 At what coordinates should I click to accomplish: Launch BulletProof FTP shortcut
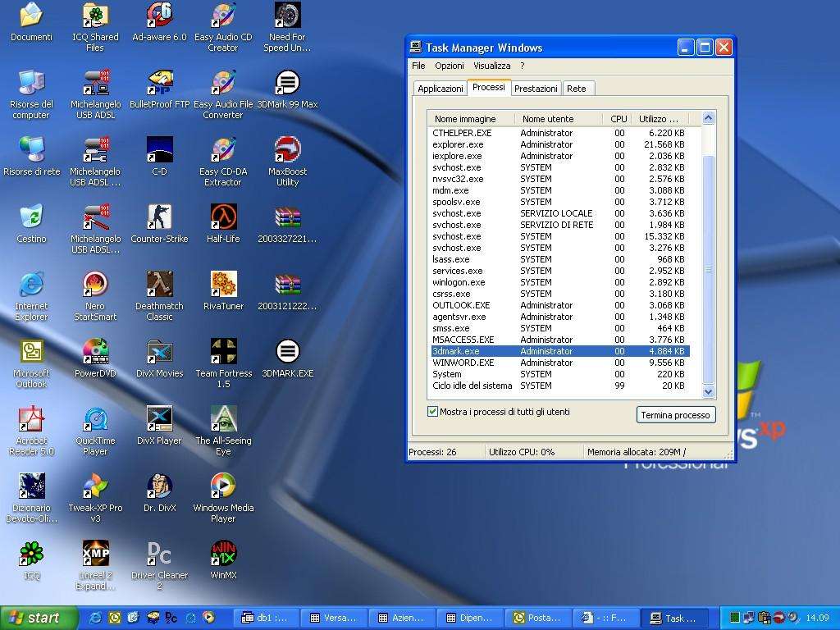coord(159,90)
